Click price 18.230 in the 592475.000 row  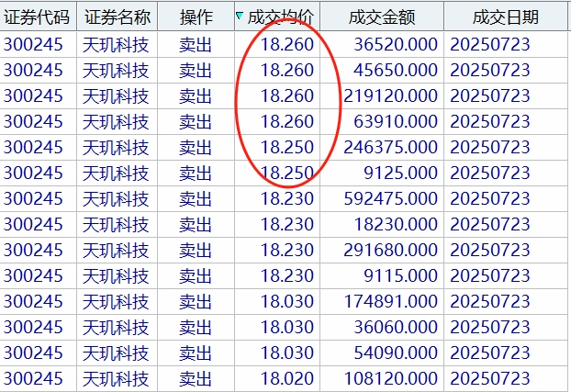coord(287,198)
